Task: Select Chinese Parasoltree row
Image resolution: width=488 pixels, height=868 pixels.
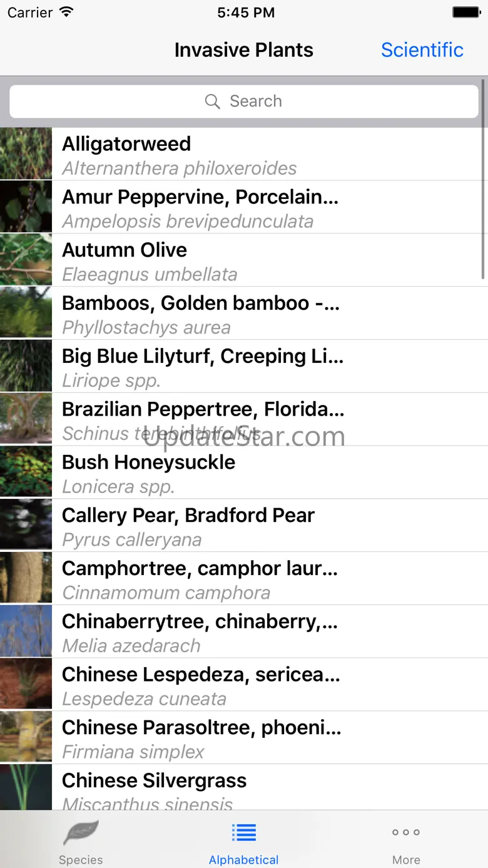Action: coord(263,738)
